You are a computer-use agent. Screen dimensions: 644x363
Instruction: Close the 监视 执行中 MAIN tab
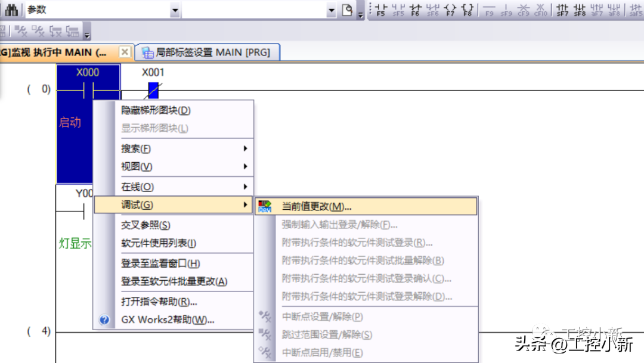click(124, 52)
